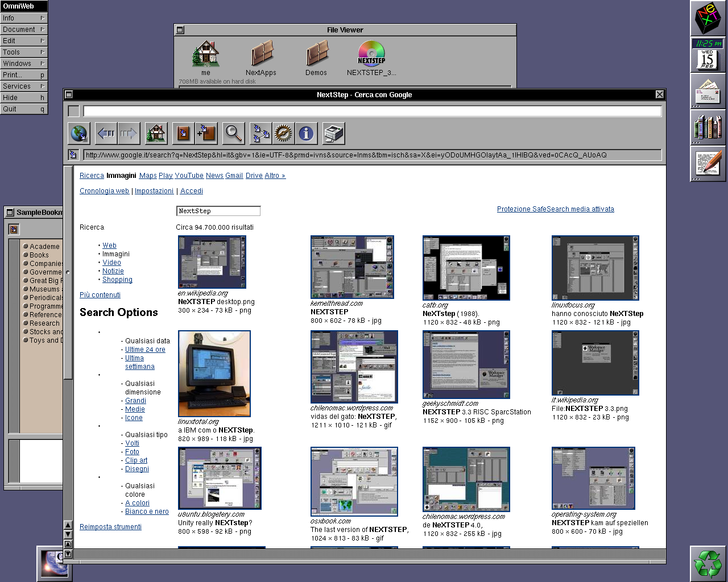Open the linuxtotal.org computer photo thumbnail
728x582 pixels.
pos(214,373)
